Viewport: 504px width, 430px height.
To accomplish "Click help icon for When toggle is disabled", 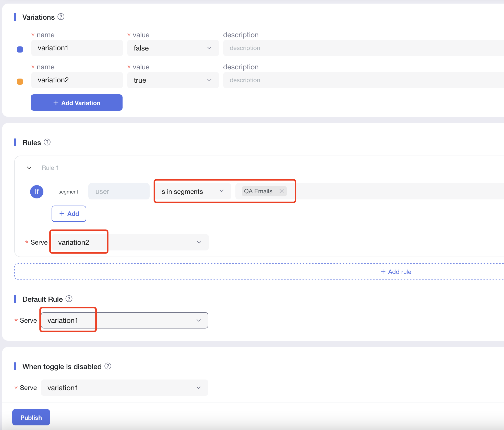I will 108,366.
